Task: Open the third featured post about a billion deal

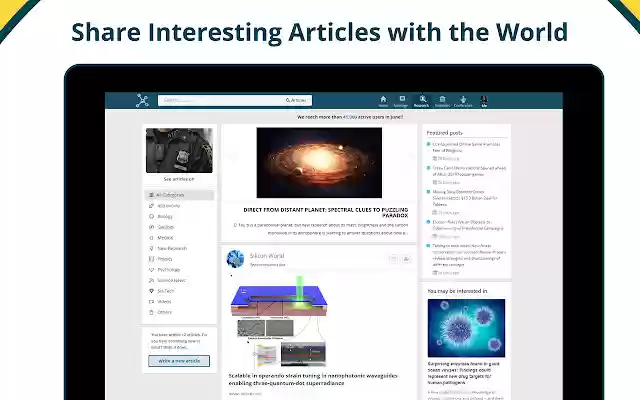Action: pyautogui.click(x=465, y=198)
